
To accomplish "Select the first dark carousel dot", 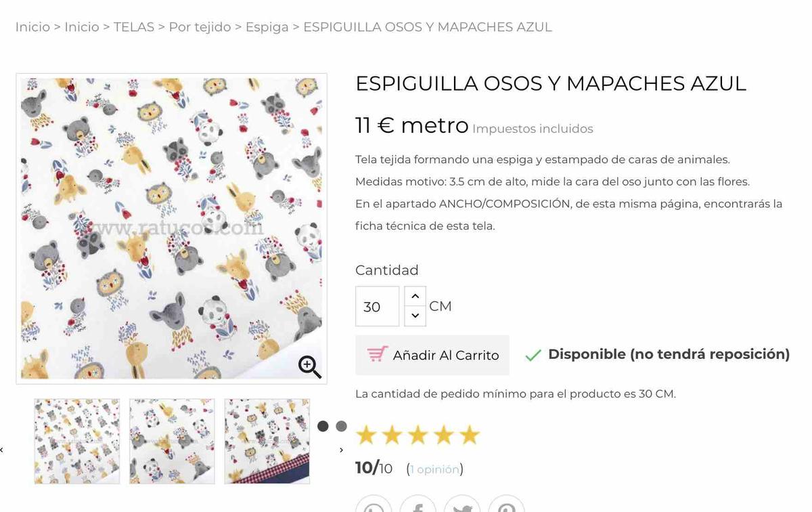I will coord(323,426).
